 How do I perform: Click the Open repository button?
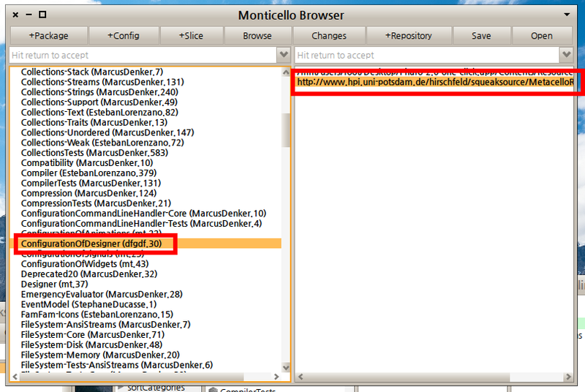coord(541,35)
